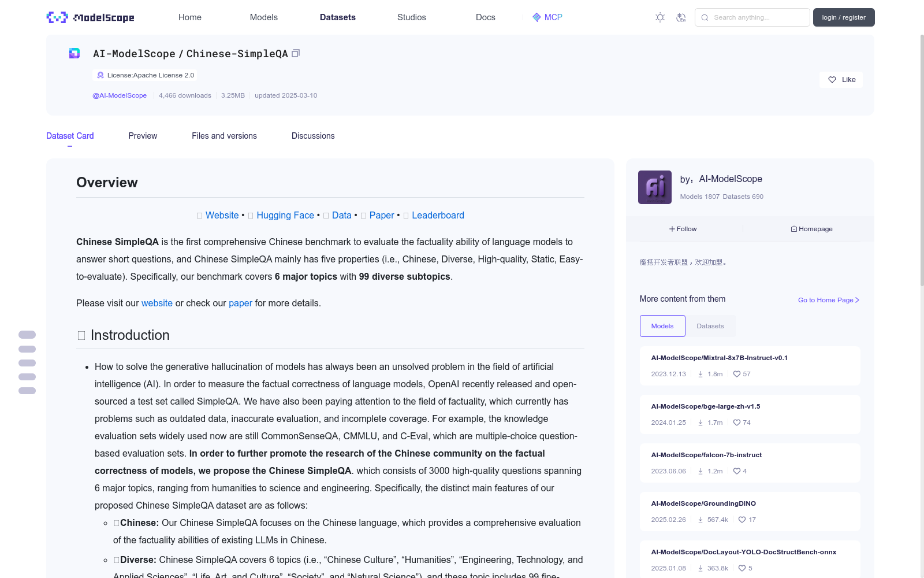The width and height of the screenshot is (924, 578).
Task: Open AI-ModelScope/DocLayout-YOLO-DocStructBench-onnx model title
Action: click(744, 552)
